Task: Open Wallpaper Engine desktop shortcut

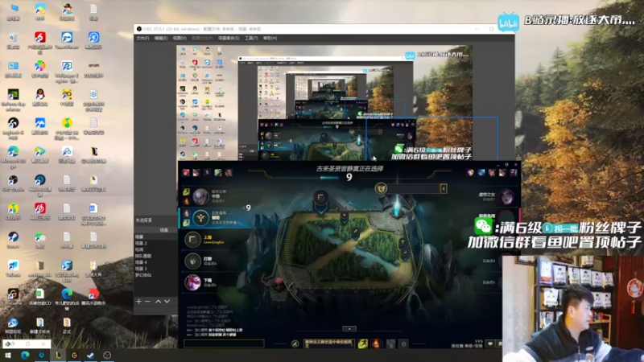Action: [x=67, y=71]
